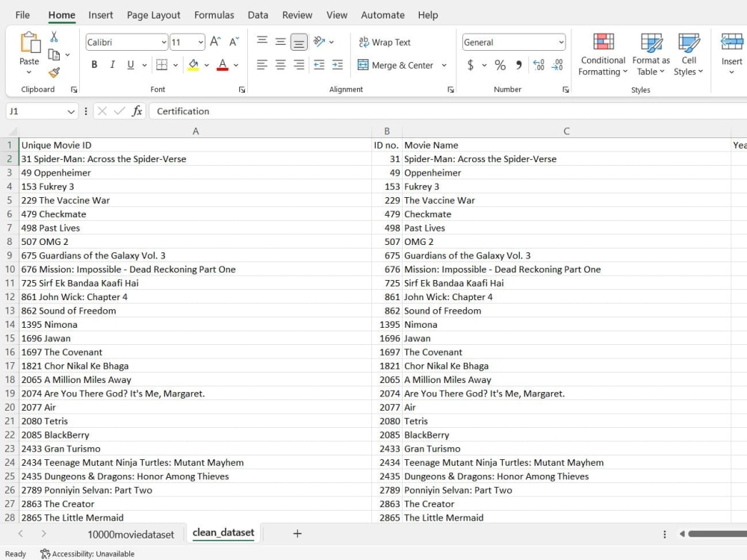
Task: Switch to the Formulas ribbon tab
Action: click(x=214, y=14)
